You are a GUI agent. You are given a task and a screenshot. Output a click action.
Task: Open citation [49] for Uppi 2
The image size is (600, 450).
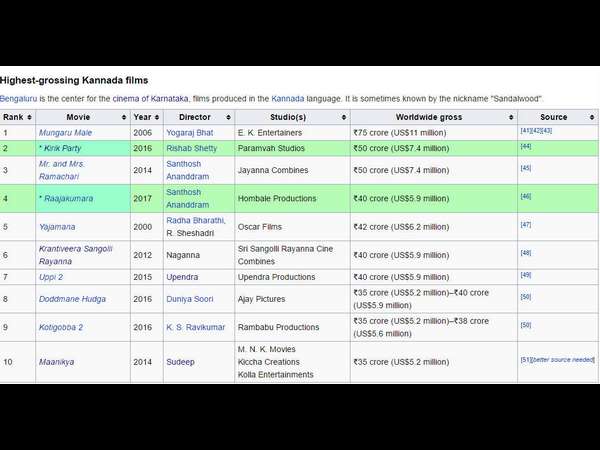click(526, 275)
